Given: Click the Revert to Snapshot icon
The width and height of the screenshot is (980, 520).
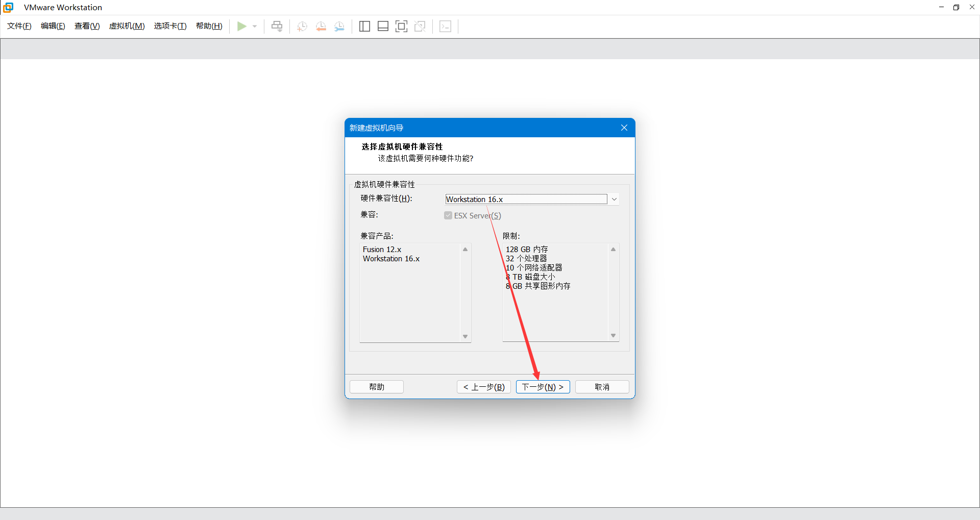Looking at the screenshot, I should 321,27.
